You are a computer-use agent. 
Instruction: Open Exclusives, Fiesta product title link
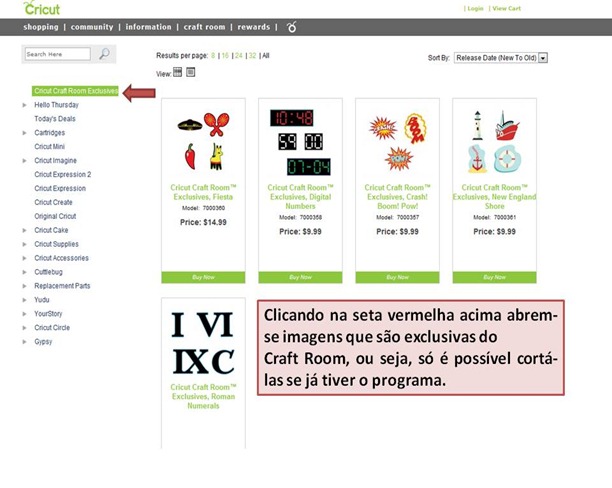(x=203, y=192)
